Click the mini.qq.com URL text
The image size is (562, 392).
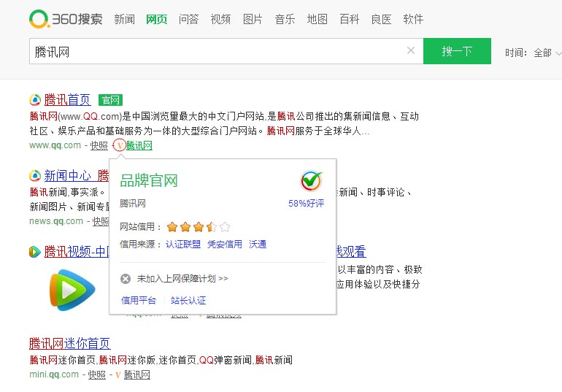click(54, 374)
